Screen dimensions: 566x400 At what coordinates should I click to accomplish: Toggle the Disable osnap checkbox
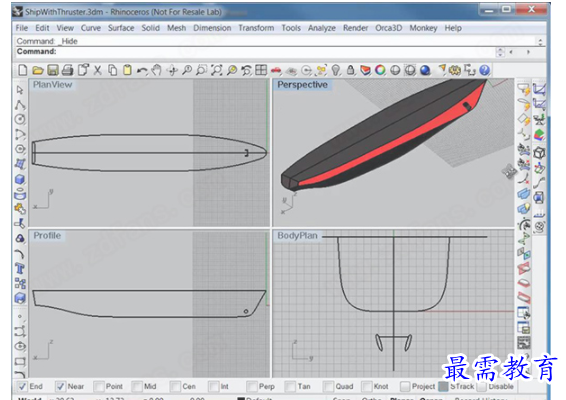point(481,386)
